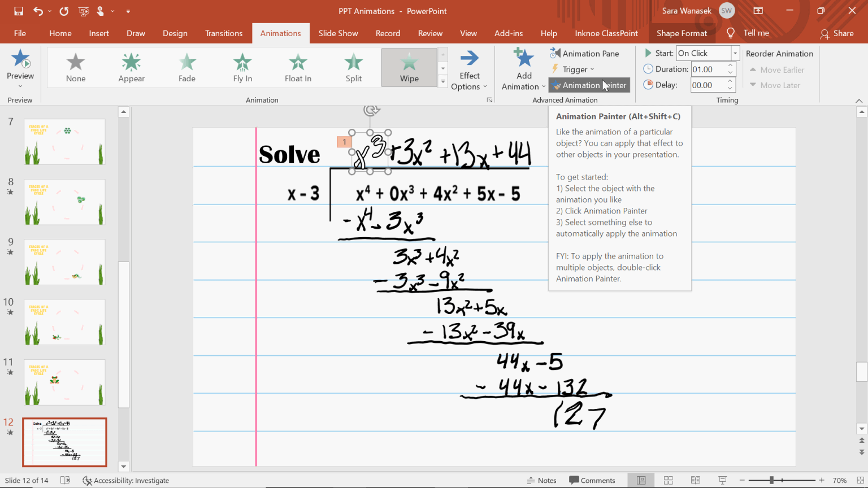Switch to Slide Sorter view
The width and height of the screenshot is (868, 488).
[x=667, y=480]
